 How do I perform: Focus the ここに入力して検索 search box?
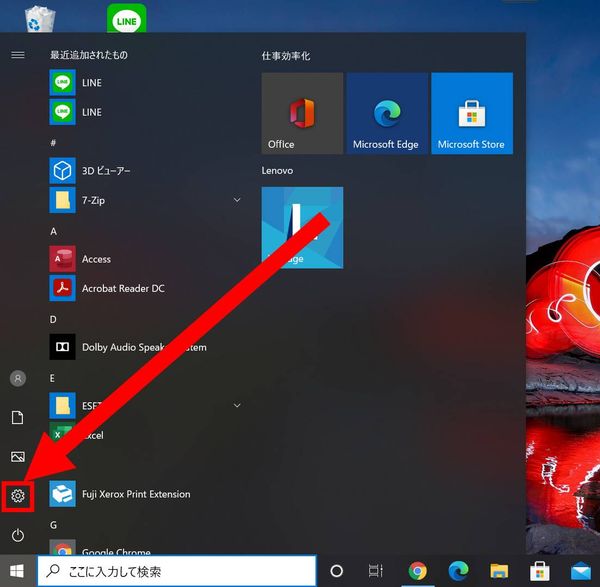tap(177, 571)
